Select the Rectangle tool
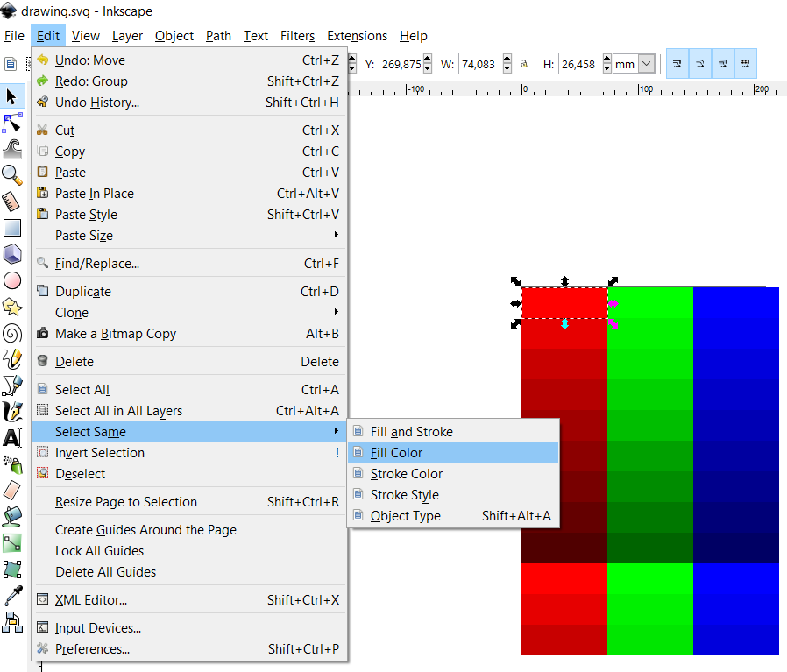The image size is (787, 672). point(12,228)
